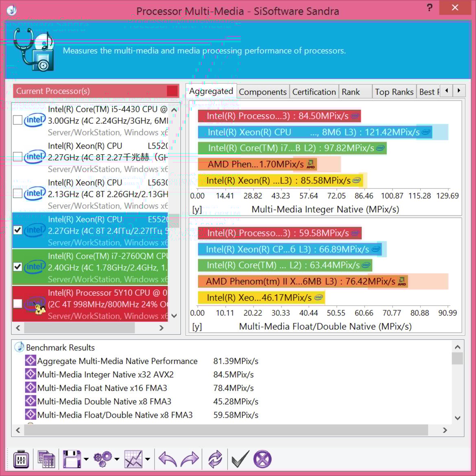This screenshot has width=476, height=476.
Task: Click the refresh arrows icon
Action: tap(215, 459)
